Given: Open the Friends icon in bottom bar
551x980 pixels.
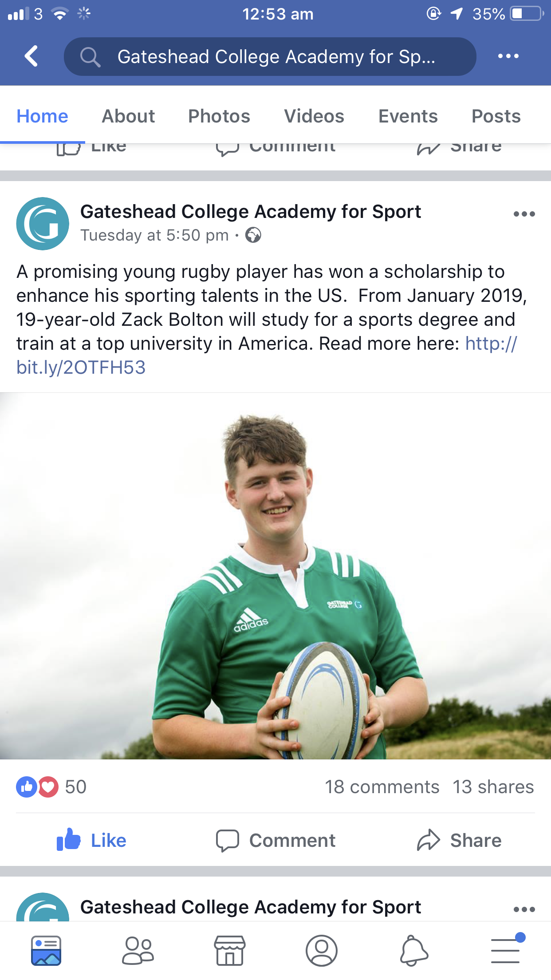Looking at the screenshot, I should pyautogui.click(x=138, y=951).
